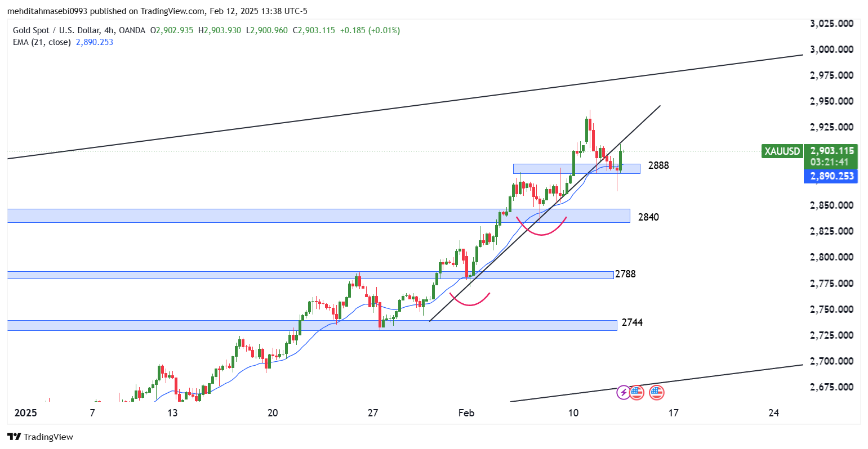Viewport: 868px width, 449px height.
Task: Click the 2,950.000 price axis label
Action: pyautogui.click(x=831, y=101)
